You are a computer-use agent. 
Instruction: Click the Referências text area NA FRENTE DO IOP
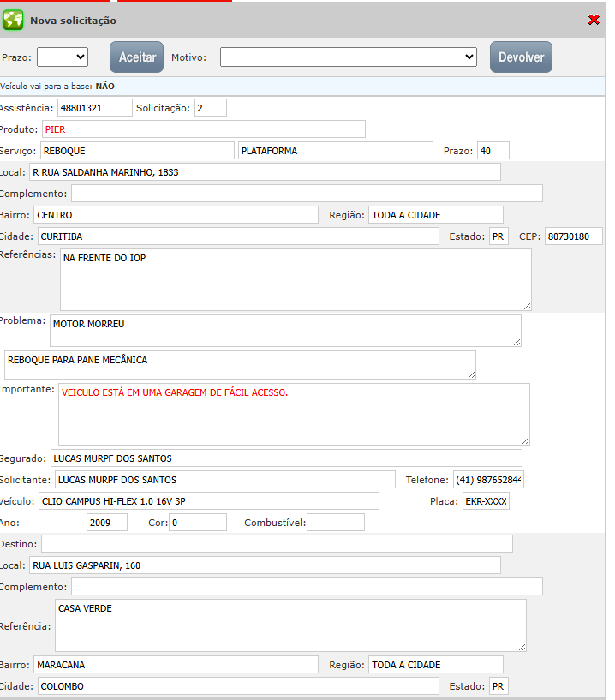tap(296, 279)
